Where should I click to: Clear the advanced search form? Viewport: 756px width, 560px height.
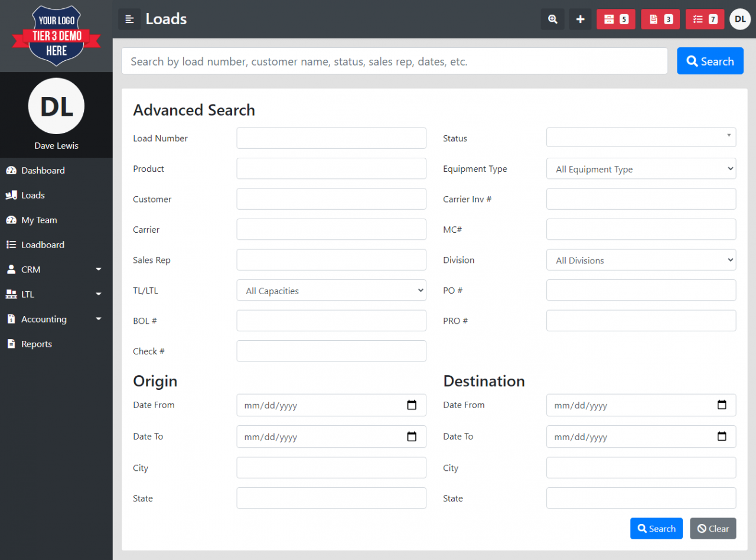point(713,528)
